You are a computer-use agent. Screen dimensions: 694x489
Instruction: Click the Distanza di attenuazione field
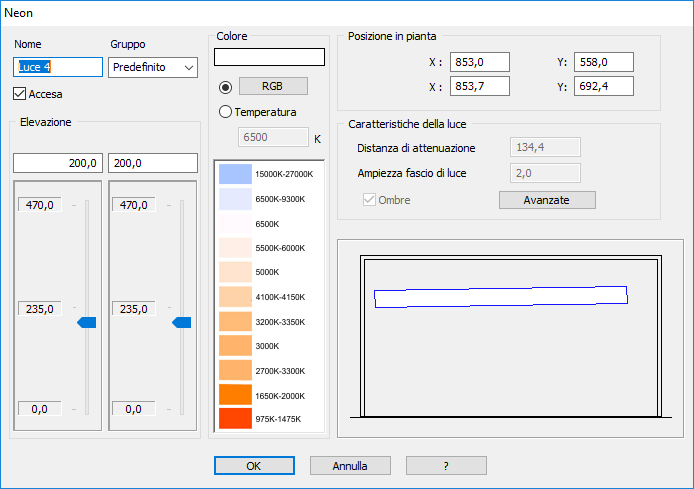(x=545, y=147)
